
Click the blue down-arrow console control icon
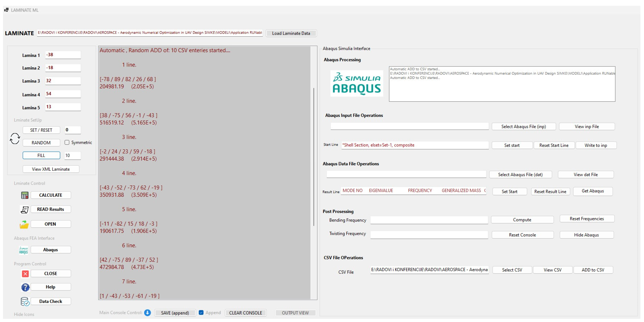[x=148, y=313]
